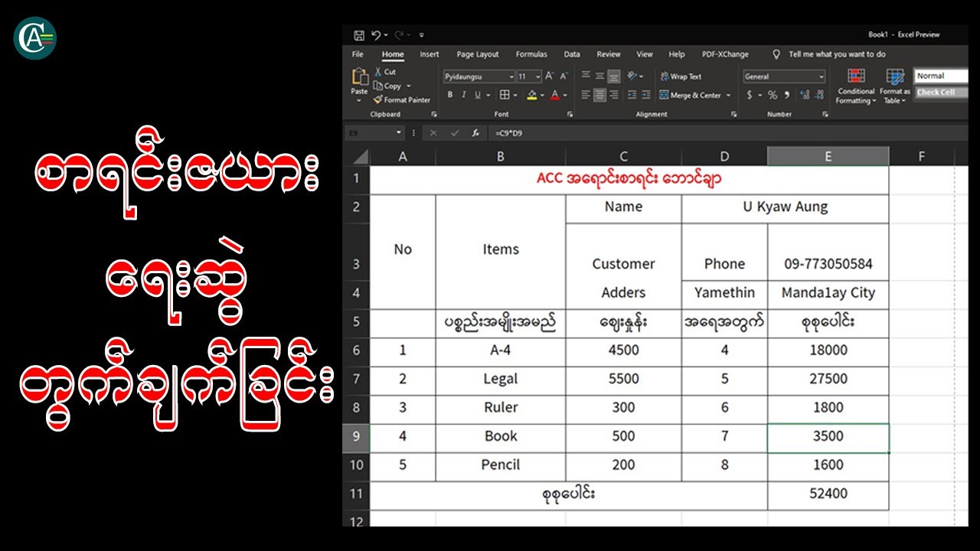Click the Save icon in quick access toolbar
Screen dimensions: 980x551
(359, 35)
